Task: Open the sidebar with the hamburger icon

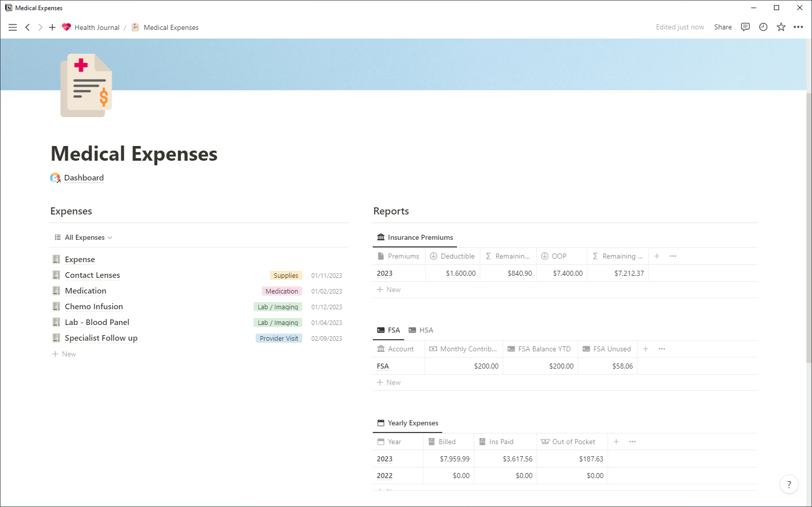Action: [x=12, y=27]
